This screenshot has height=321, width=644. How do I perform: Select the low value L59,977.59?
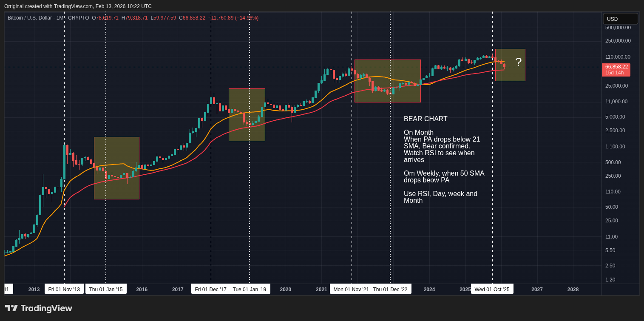(163, 18)
